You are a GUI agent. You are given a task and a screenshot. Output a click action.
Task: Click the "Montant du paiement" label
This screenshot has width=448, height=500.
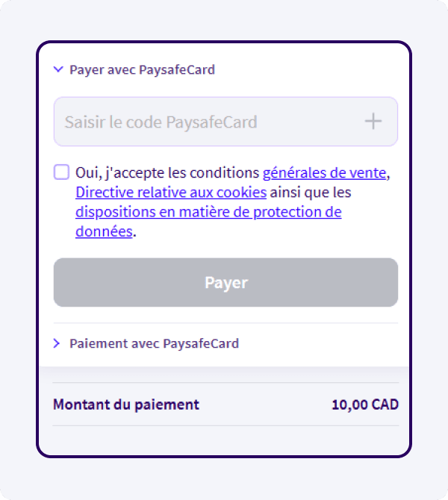126,405
